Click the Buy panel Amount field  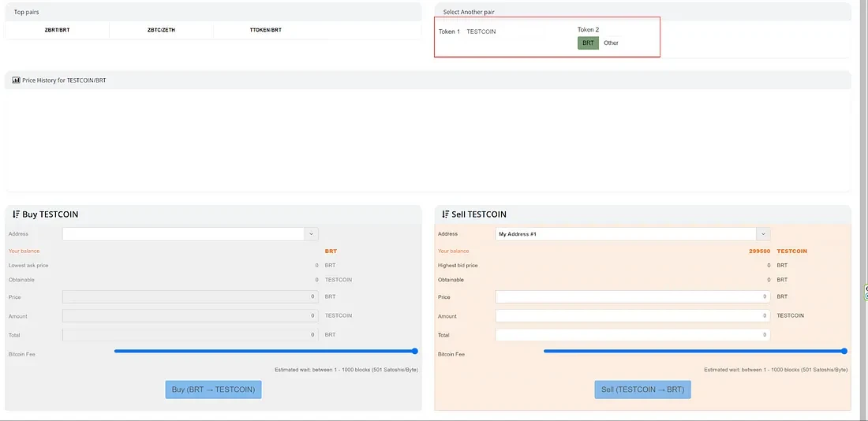point(190,316)
